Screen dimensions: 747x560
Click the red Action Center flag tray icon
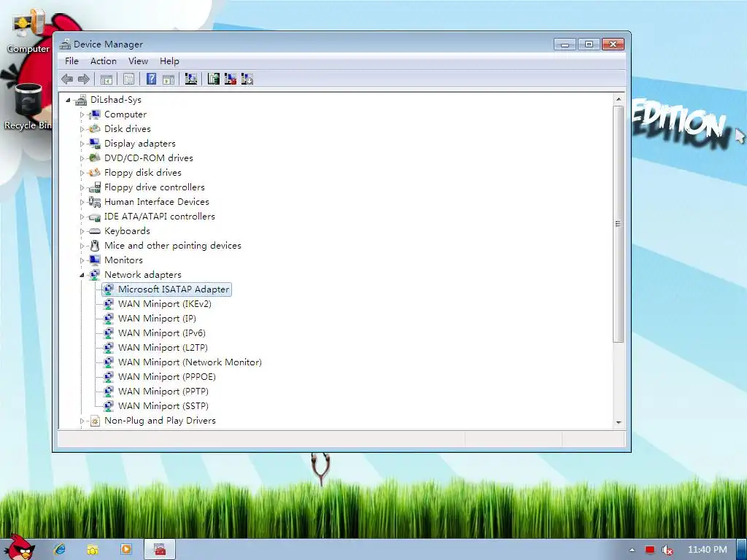[x=650, y=550]
